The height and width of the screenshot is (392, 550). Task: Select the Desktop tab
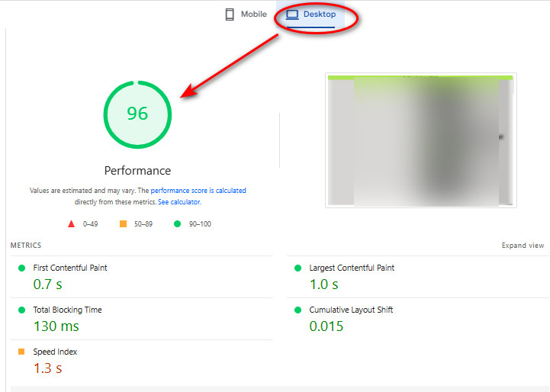310,14
